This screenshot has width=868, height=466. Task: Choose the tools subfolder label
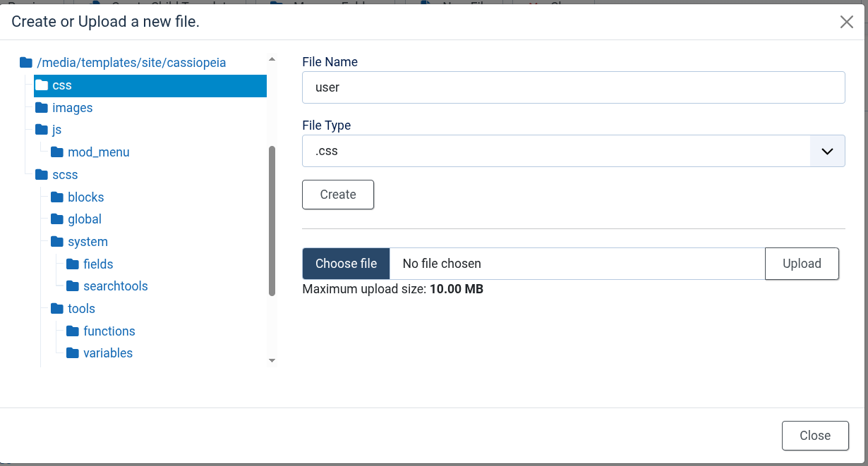pos(81,309)
